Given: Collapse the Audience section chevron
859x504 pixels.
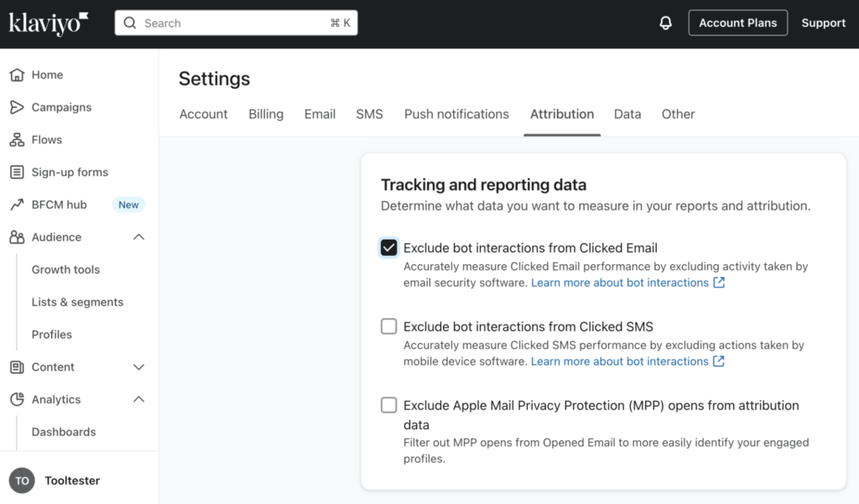Looking at the screenshot, I should [x=138, y=237].
